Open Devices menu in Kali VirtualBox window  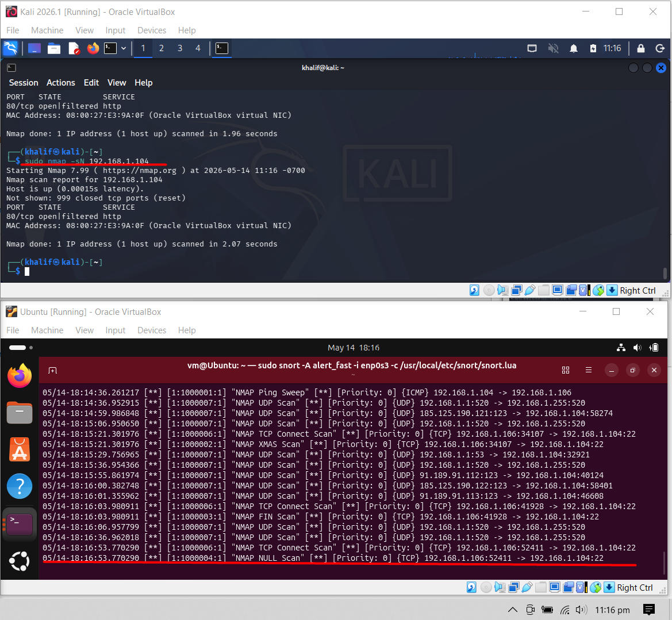pos(152,30)
